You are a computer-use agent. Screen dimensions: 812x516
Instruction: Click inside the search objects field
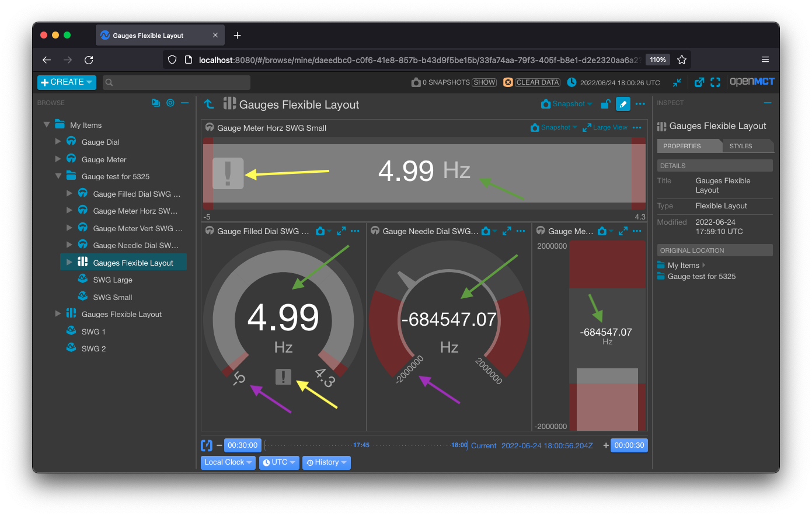click(x=175, y=82)
